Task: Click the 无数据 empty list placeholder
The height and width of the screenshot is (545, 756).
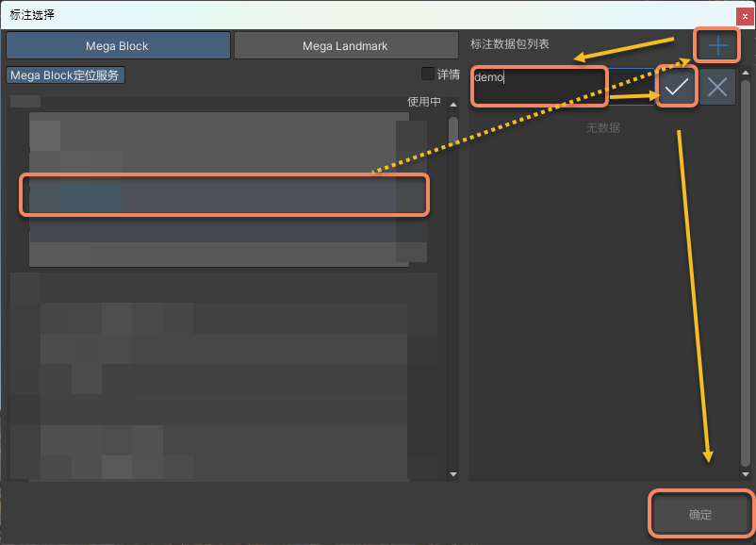Action: coord(603,127)
